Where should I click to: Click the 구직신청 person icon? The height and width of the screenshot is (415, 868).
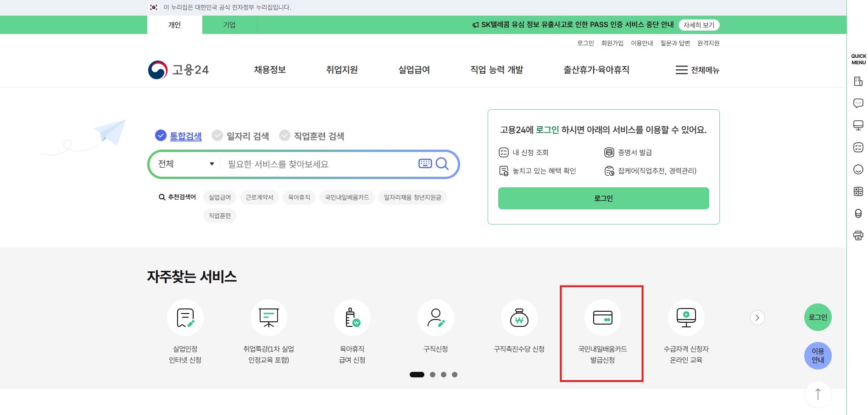(x=435, y=318)
